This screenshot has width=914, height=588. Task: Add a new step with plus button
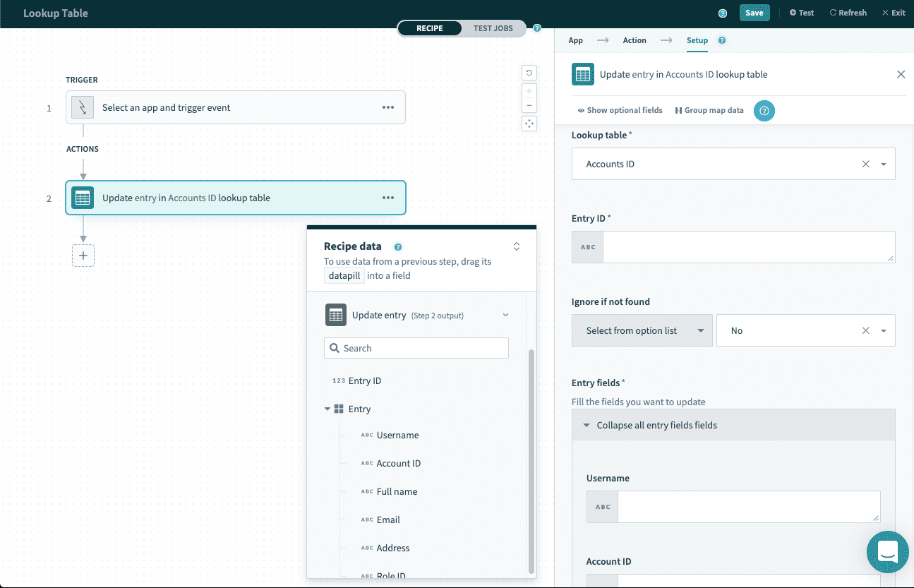click(83, 256)
